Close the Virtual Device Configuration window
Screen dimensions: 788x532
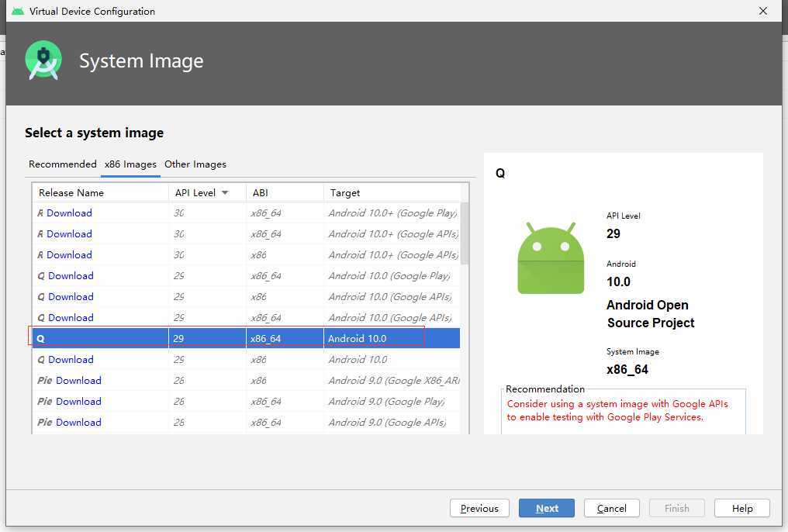[x=763, y=11]
